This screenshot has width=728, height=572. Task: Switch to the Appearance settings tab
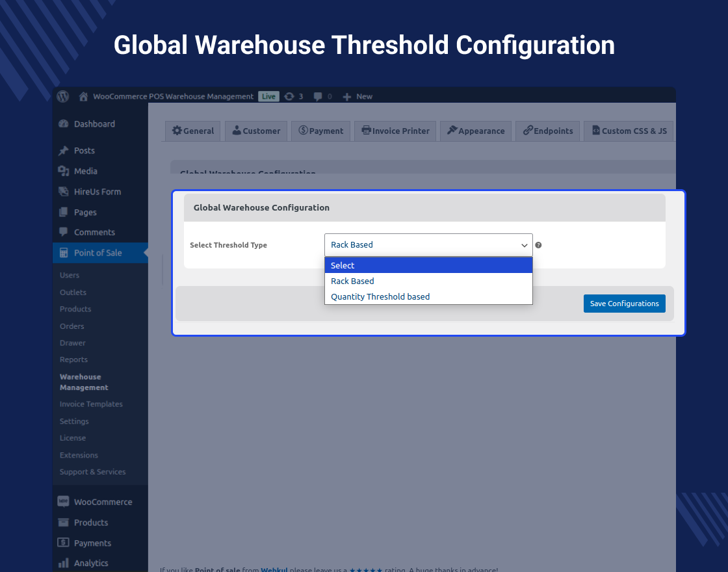pos(475,131)
